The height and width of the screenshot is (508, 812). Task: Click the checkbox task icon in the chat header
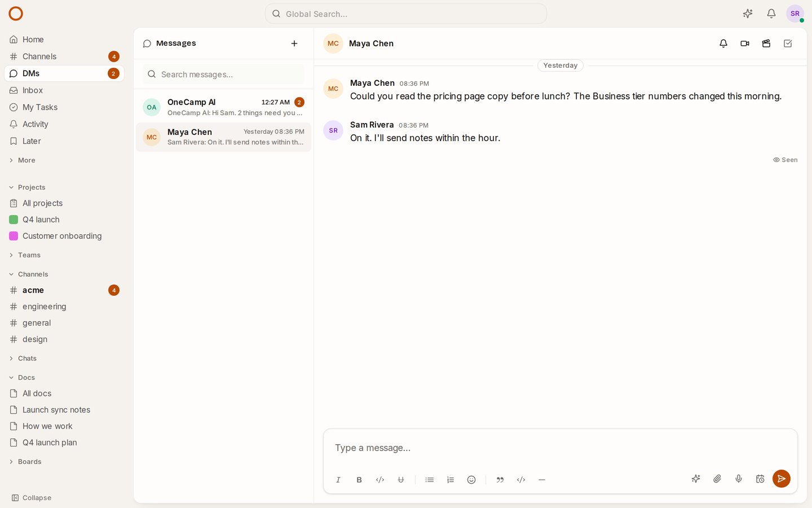788,43
